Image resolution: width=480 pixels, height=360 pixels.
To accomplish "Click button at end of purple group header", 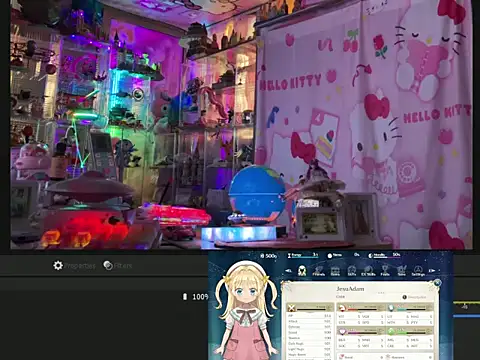I will tap(381, 331).
